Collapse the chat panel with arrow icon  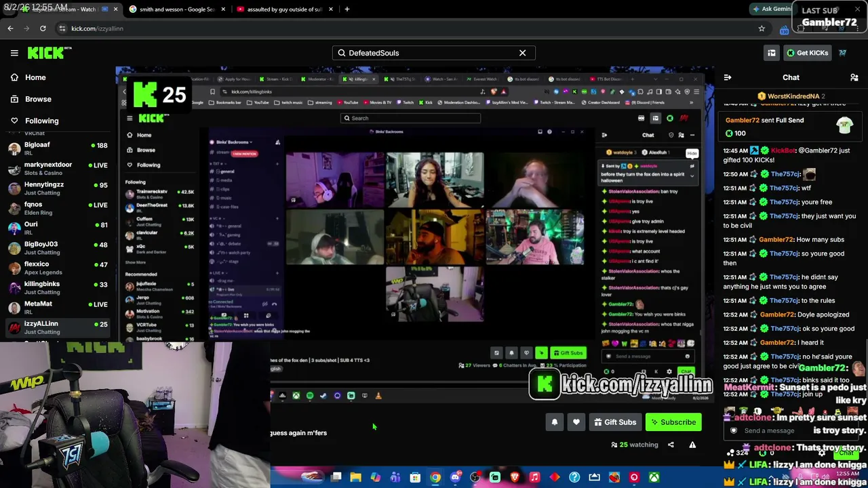pos(728,78)
